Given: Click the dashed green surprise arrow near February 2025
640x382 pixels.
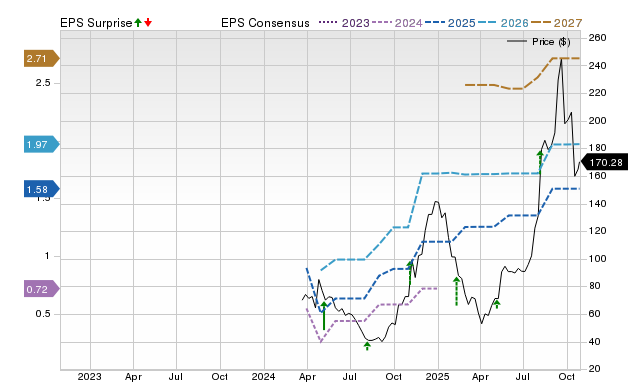Looking at the screenshot, I should pos(456,291).
